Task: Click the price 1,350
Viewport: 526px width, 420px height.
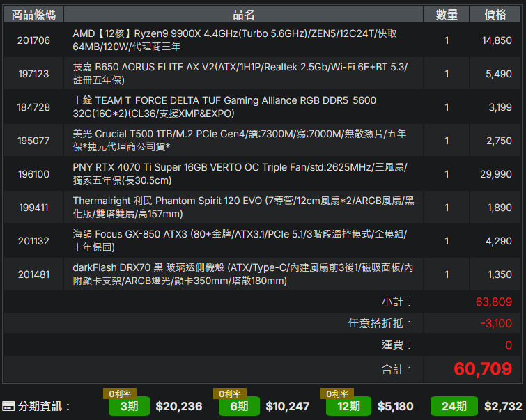Action: (x=500, y=274)
